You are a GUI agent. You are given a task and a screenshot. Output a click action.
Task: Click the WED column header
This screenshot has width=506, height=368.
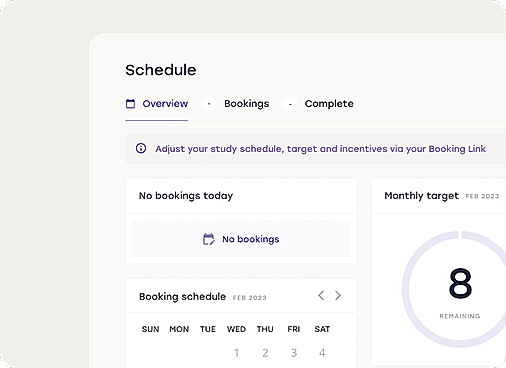pyautogui.click(x=236, y=329)
